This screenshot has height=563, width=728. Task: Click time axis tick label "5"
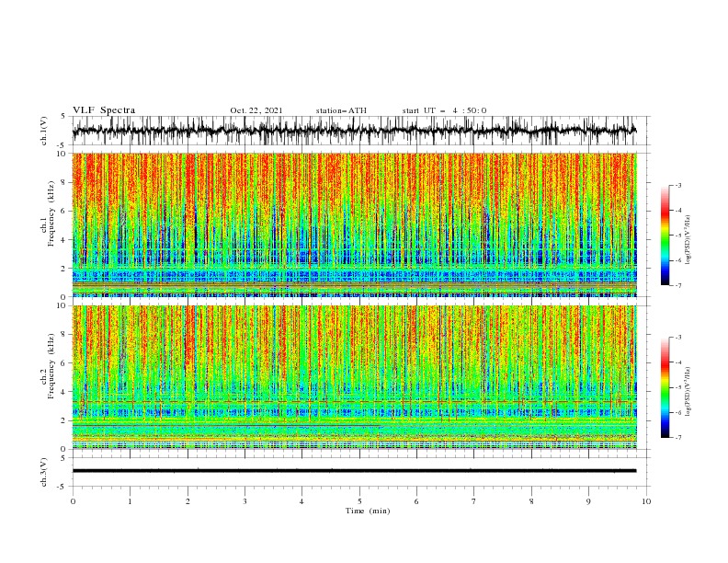pyautogui.click(x=359, y=501)
